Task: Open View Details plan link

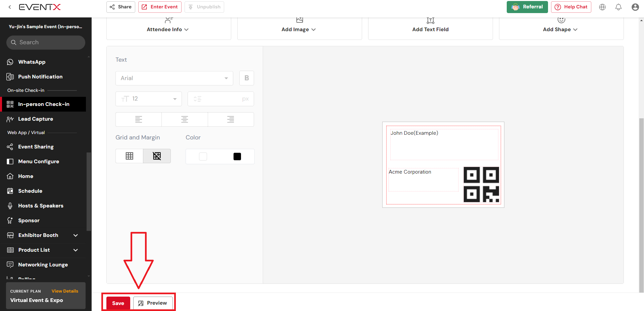Action: (65, 291)
